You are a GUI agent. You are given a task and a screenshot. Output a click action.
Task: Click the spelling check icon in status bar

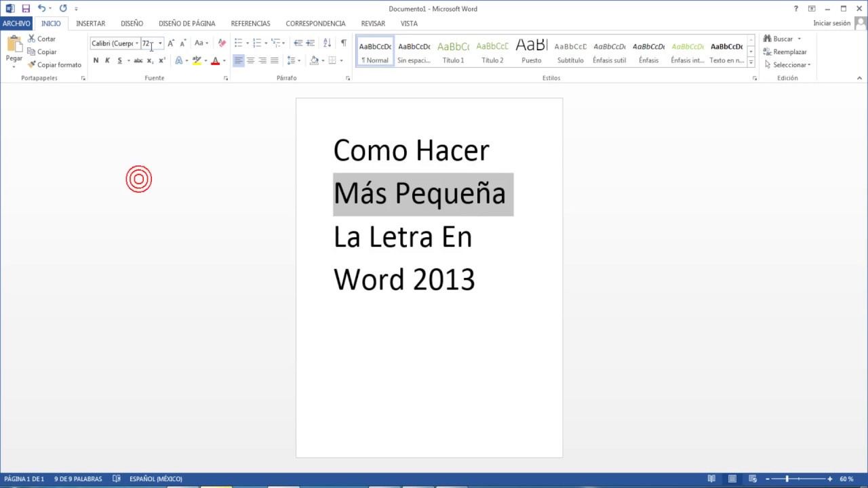[x=117, y=479]
